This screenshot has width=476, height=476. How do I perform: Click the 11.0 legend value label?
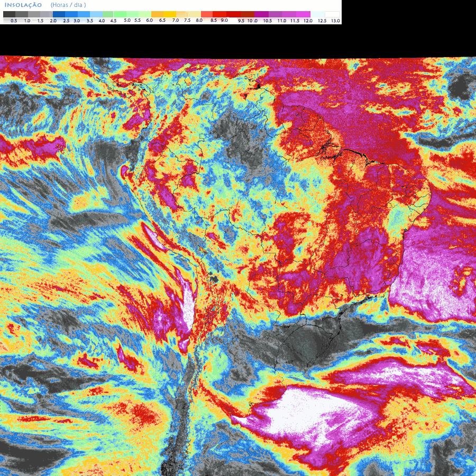coord(282,21)
